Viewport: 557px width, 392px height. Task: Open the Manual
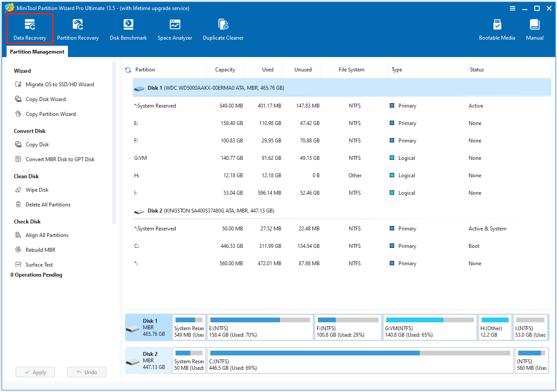tap(534, 28)
